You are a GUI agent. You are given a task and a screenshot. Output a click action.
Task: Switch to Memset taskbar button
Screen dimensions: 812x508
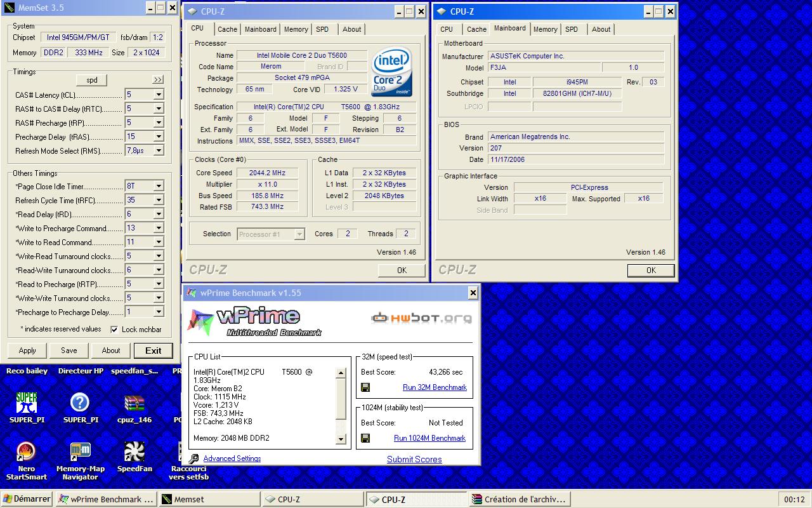pyautogui.click(x=209, y=499)
